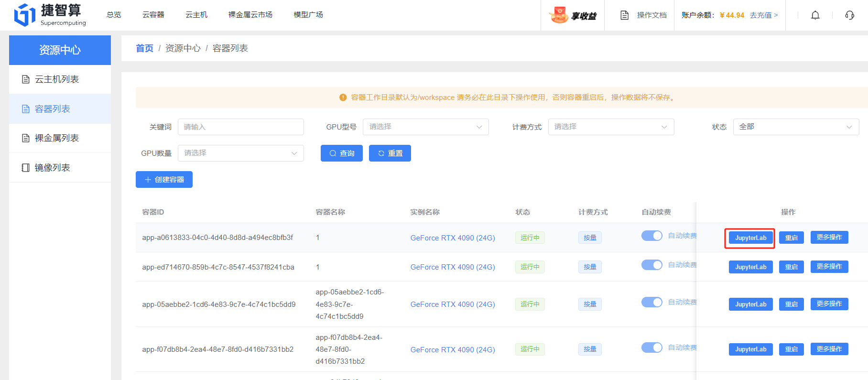
Task: Click the Supercomputing logo
Action: 50,15
